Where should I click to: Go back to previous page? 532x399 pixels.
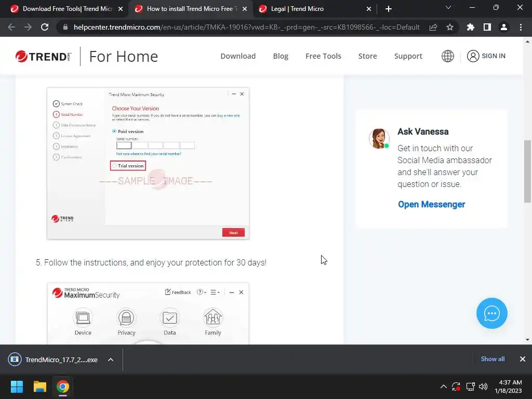11,27
